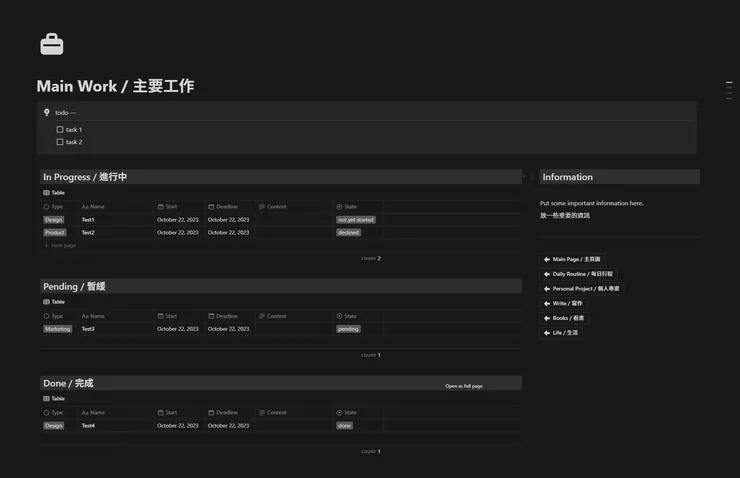Click the arrow icon beside Personal Project
The image size is (740, 478).
coord(547,288)
